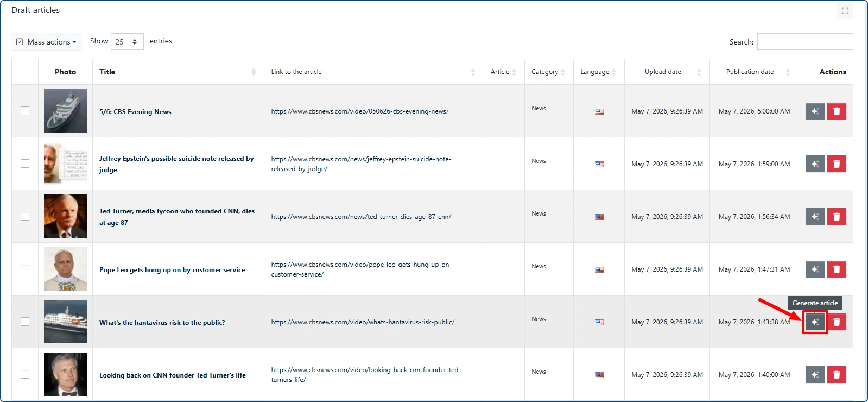This screenshot has width=868, height=402.
Task: Generate article for Pope Leo customer service row
Action: click(815, 269)
